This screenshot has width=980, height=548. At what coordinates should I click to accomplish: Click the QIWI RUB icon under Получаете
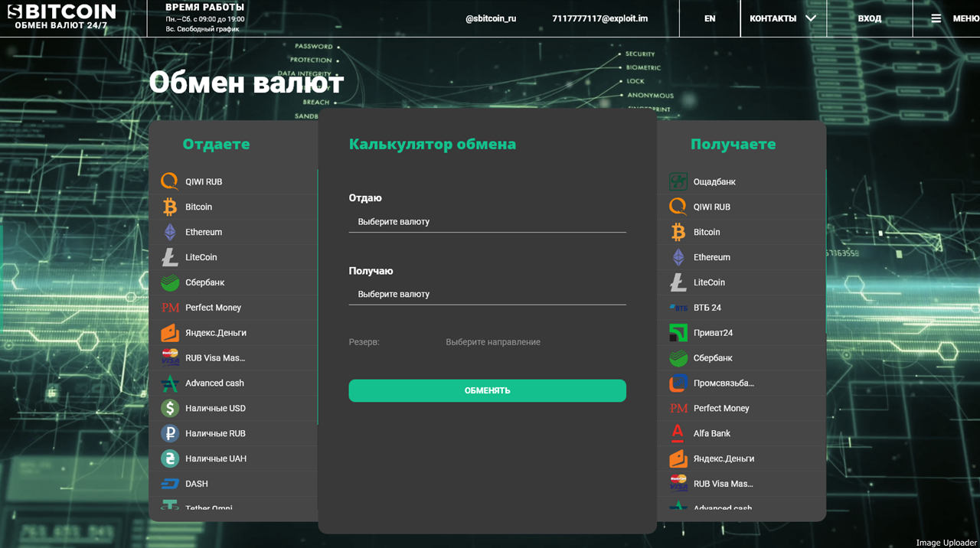pyautogui.click(x=678, y=207)
